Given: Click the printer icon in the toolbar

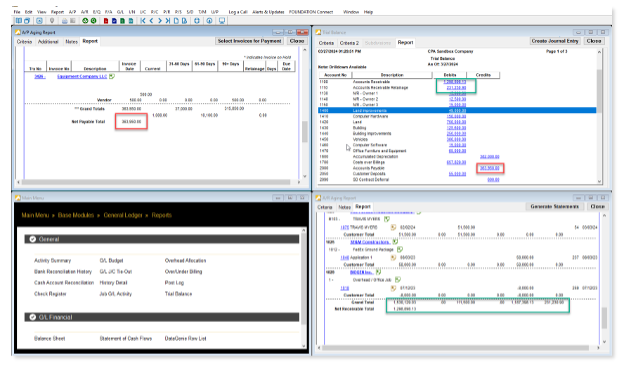Looking at the screenshot, I should tap(65, 21).
